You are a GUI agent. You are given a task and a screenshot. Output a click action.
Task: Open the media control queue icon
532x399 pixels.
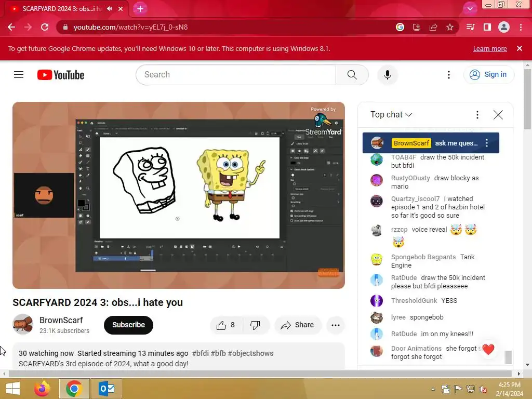click(470, 27)
